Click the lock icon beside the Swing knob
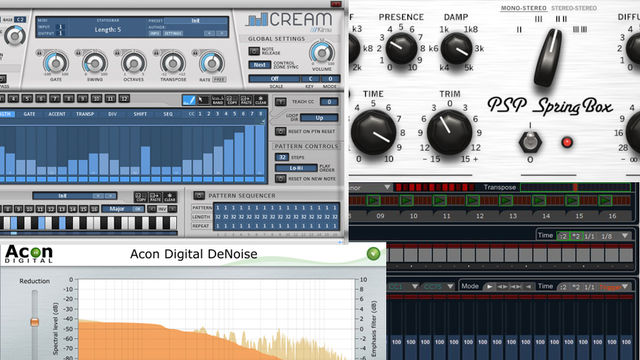Screen dimensions: 640x360 click(x=78, y=53)
